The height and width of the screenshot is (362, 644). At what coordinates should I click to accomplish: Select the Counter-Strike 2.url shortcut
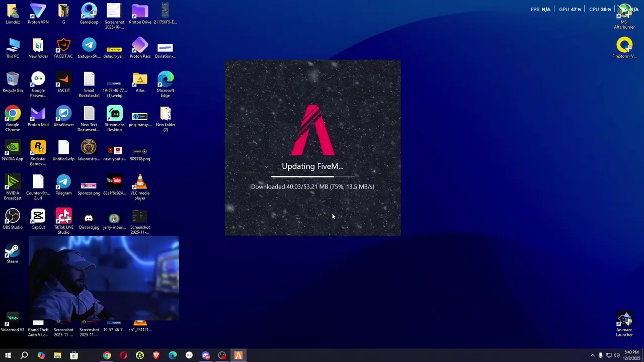(x=38, y=188)
